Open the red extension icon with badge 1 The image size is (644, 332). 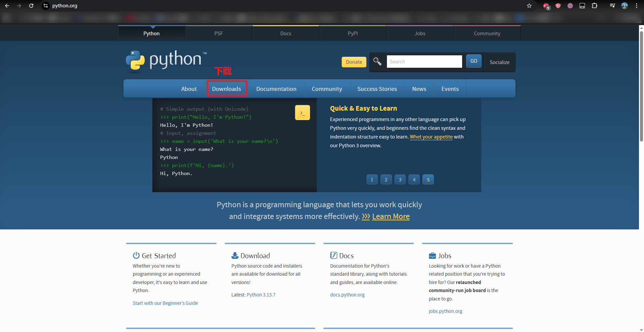pyautogui.click(x=546, y=6)
